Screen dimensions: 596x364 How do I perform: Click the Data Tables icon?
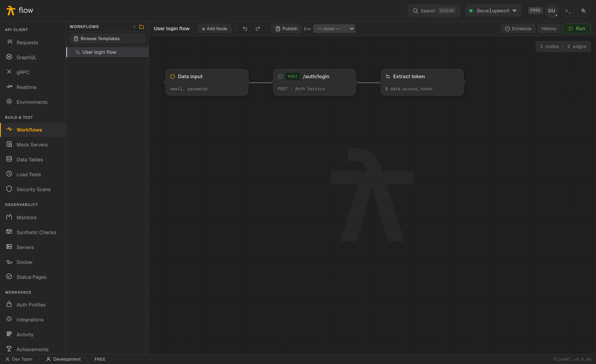pos(9,159)
